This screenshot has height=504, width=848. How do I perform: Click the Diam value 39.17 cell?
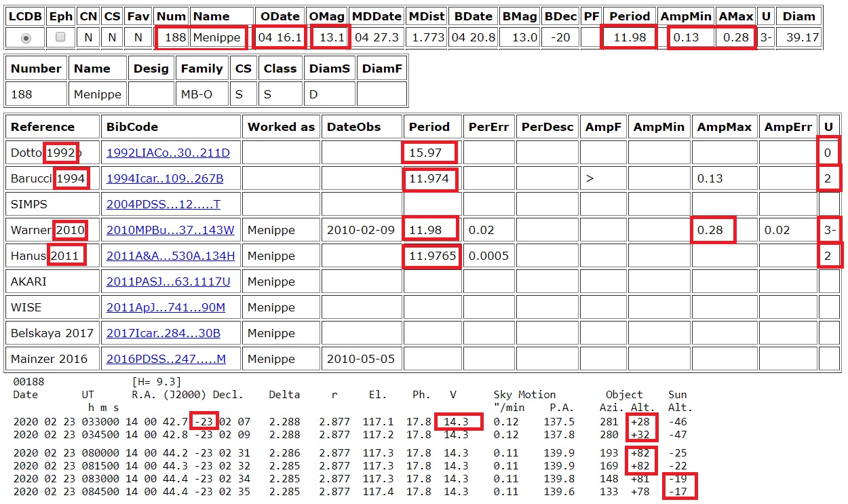click(802, 37)
